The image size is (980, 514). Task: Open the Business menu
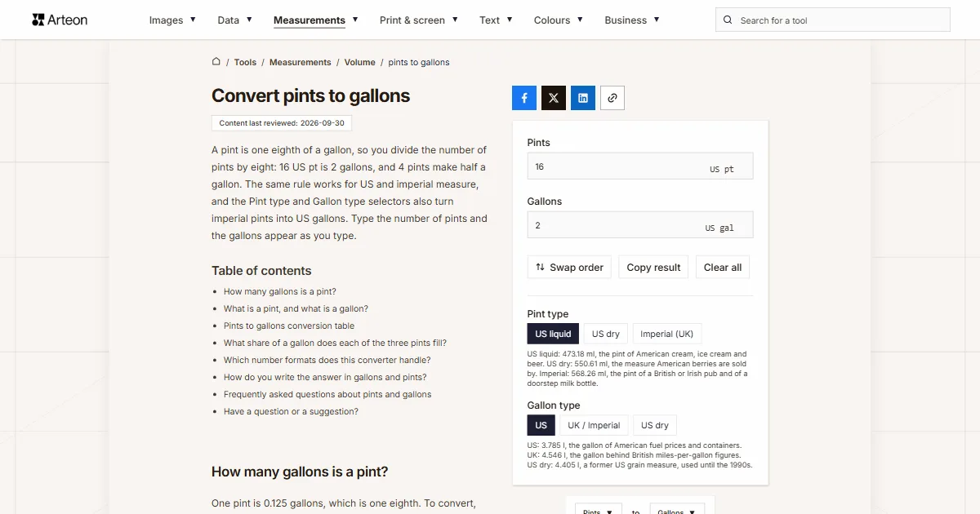[632, 20]
